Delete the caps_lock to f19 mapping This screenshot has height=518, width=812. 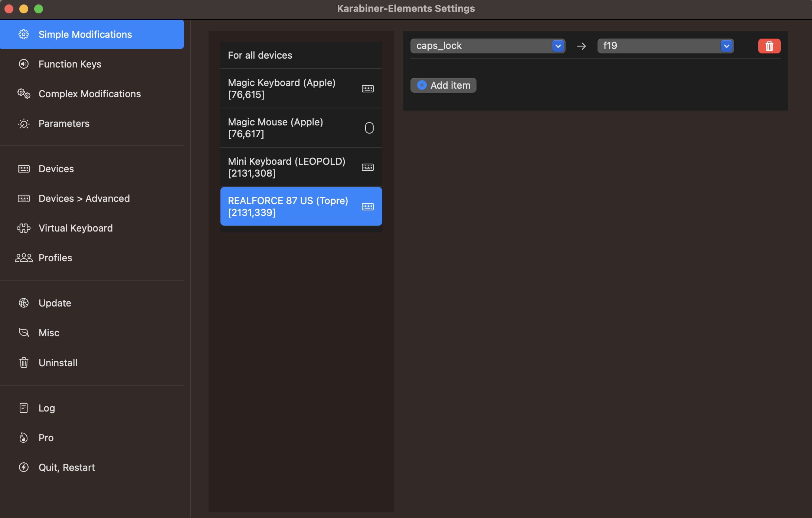tap(769, 46)
